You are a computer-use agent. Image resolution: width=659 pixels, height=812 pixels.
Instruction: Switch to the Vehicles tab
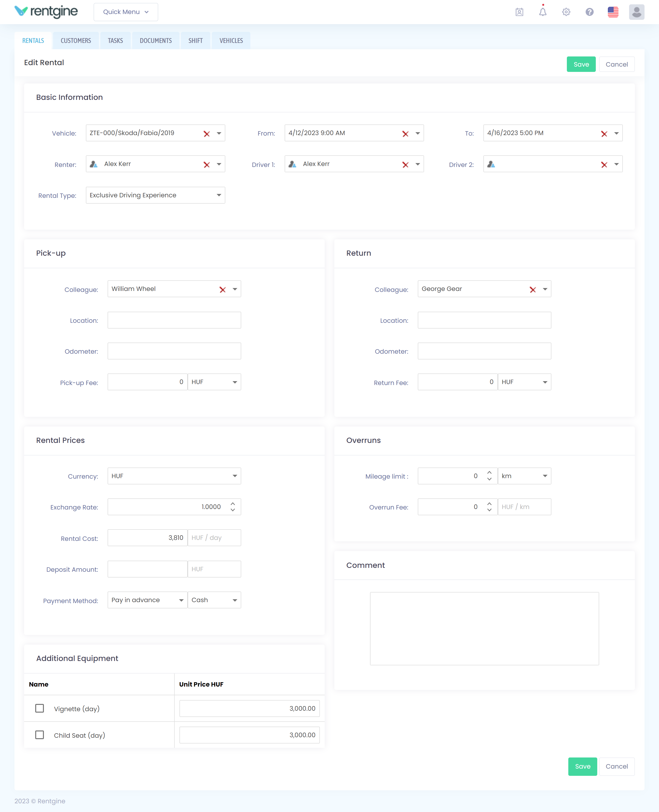(x=231, y=41)
